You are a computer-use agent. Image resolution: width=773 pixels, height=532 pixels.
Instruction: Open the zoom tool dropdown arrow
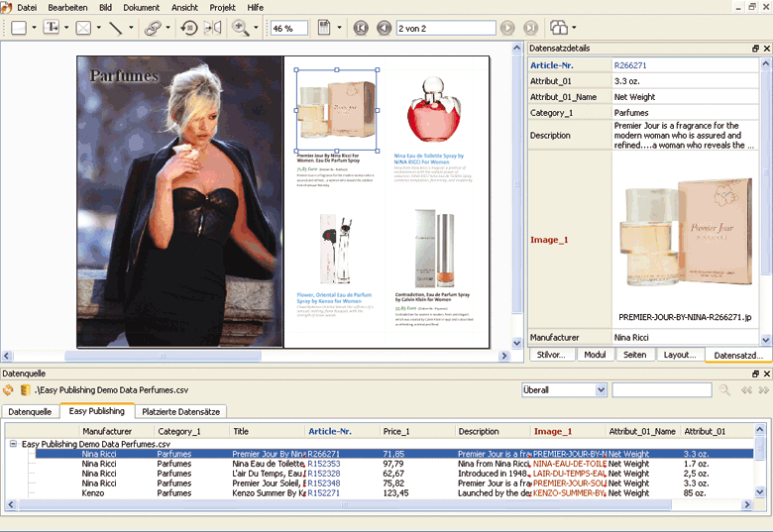point(256,28)
